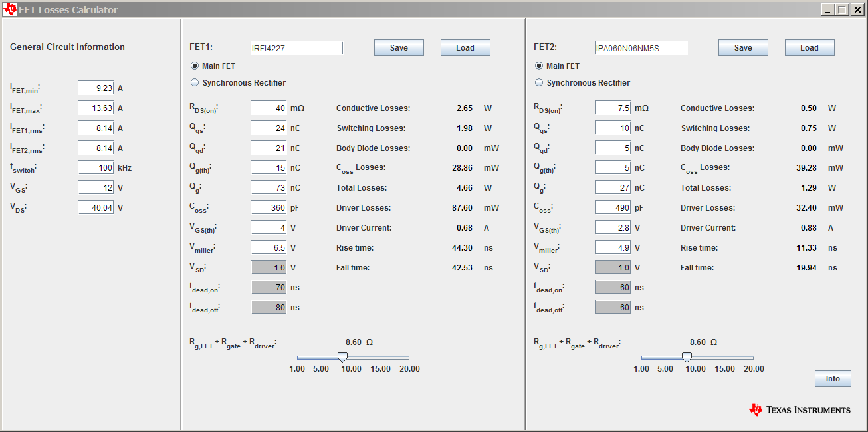Click the General Circuit Information heading

[68, 47]
